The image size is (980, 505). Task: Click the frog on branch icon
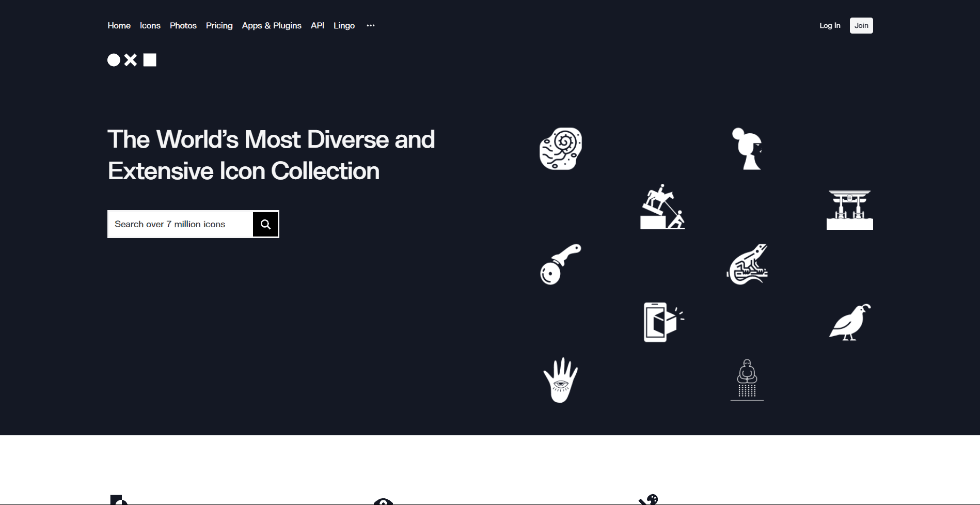tap(747, 265)
